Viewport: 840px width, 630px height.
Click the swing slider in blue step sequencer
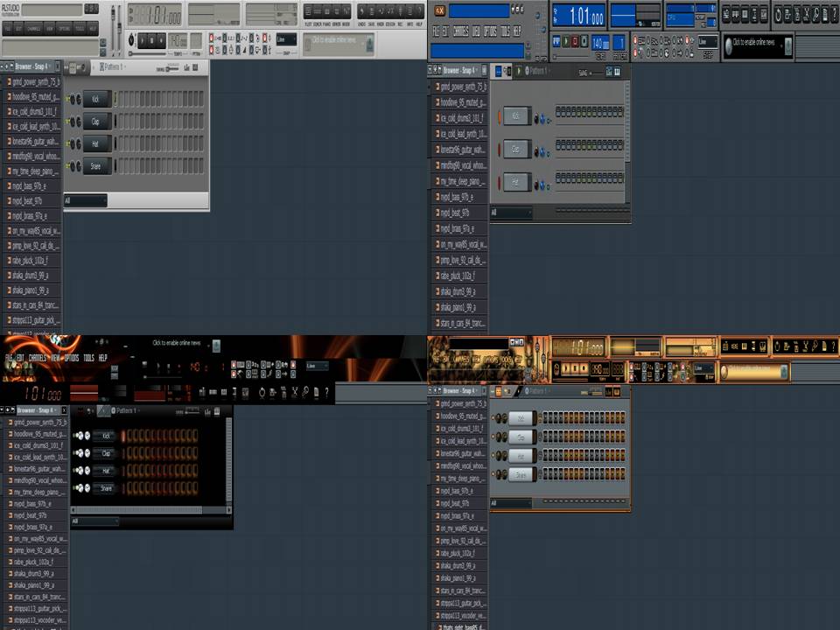[x=595, y=73]
